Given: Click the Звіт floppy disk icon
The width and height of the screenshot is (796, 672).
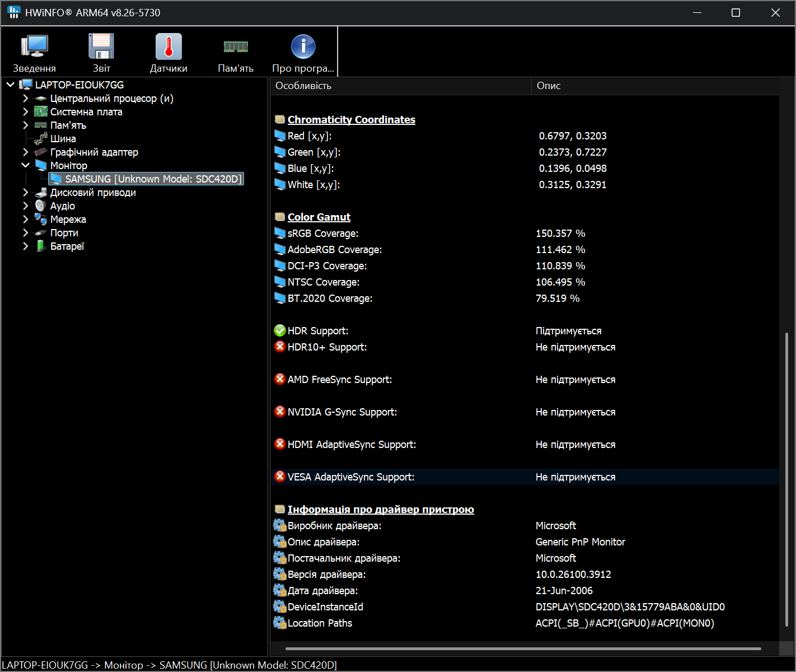Looking at the screenshot, I should click(101, 46).
